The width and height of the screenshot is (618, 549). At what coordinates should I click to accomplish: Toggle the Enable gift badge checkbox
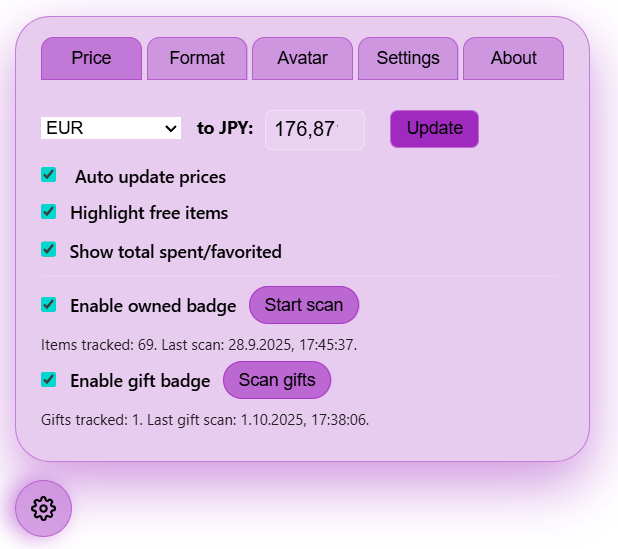[48, 380]
